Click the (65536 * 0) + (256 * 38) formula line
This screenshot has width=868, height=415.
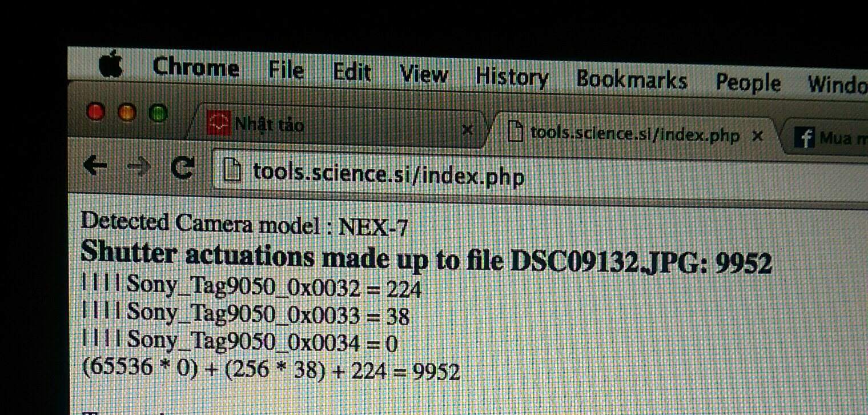point(271,370)
